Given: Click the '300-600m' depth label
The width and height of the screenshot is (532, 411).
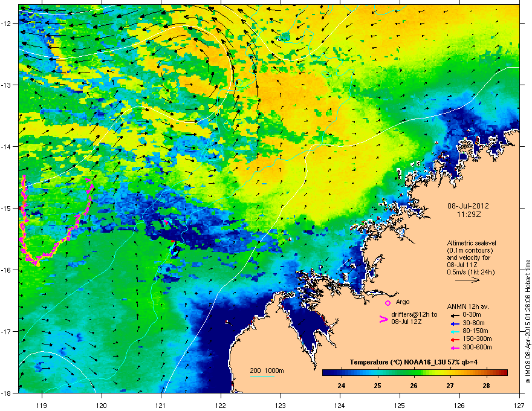Looking at the screenshot, I should [477, 347].
